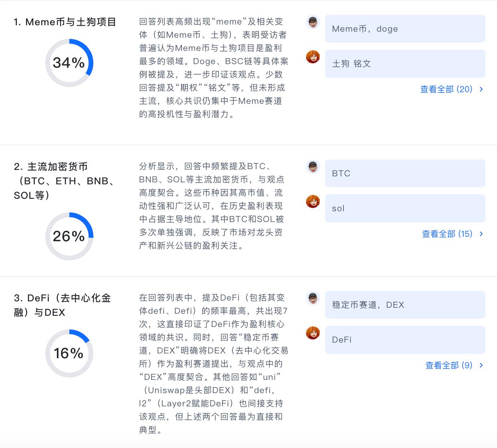Click the bearded avatar next to Meme币 answer
Viewport: 497px width, 448px height.
tap(312, 22)
